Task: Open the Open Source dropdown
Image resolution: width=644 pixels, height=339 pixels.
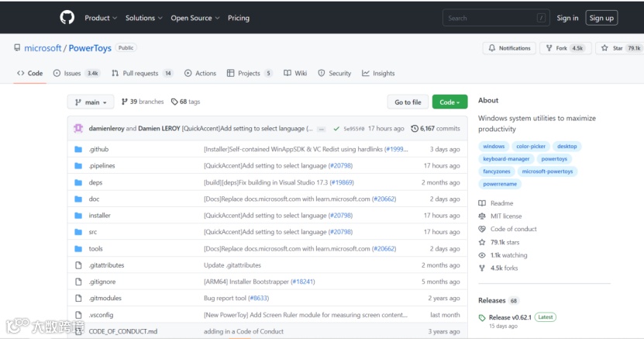Action: click(195, 18)
